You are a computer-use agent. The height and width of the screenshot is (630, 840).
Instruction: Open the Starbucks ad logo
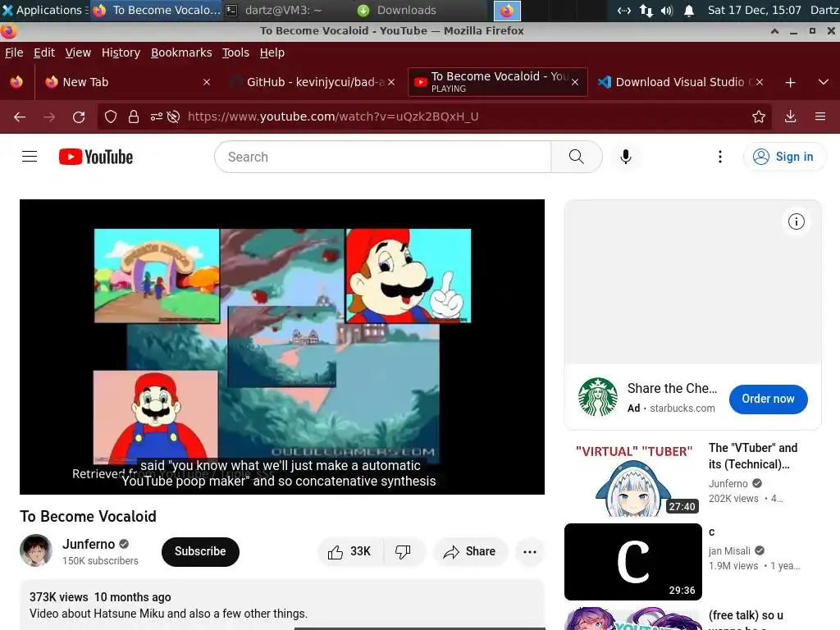point(597,397)
